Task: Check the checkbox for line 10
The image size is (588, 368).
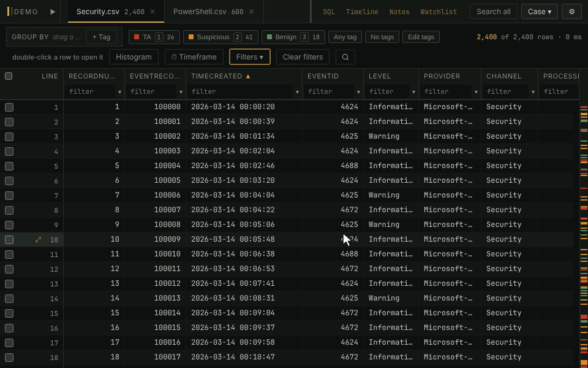Action: pos(9,240)
